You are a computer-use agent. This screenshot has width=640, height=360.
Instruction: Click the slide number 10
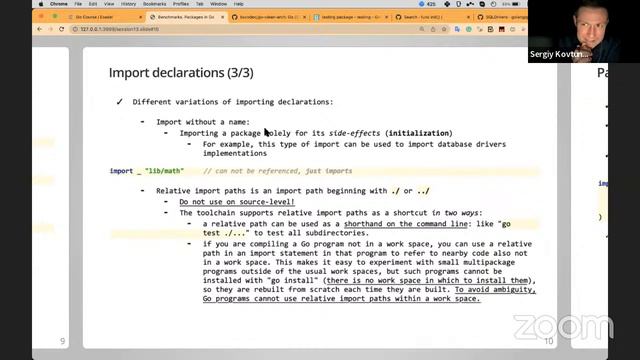click(x=549, y=341)
